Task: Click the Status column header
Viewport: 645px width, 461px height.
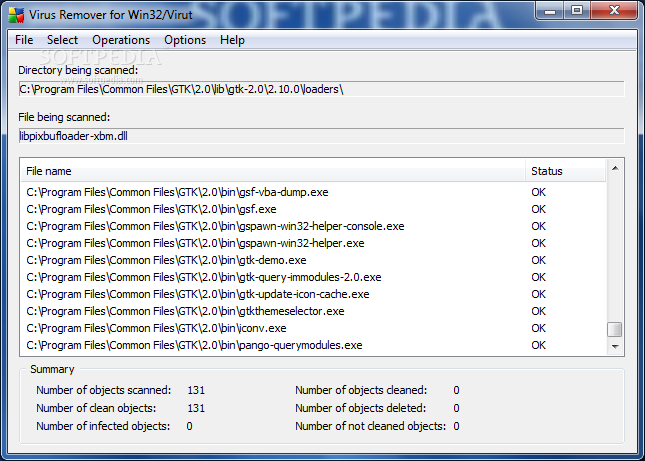Action: tap(566, 171)
